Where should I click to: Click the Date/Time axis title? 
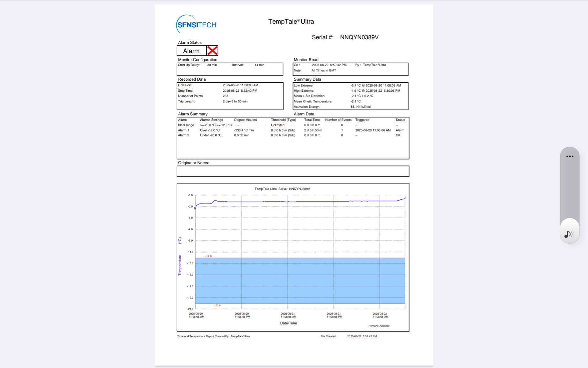coord(288,323)
